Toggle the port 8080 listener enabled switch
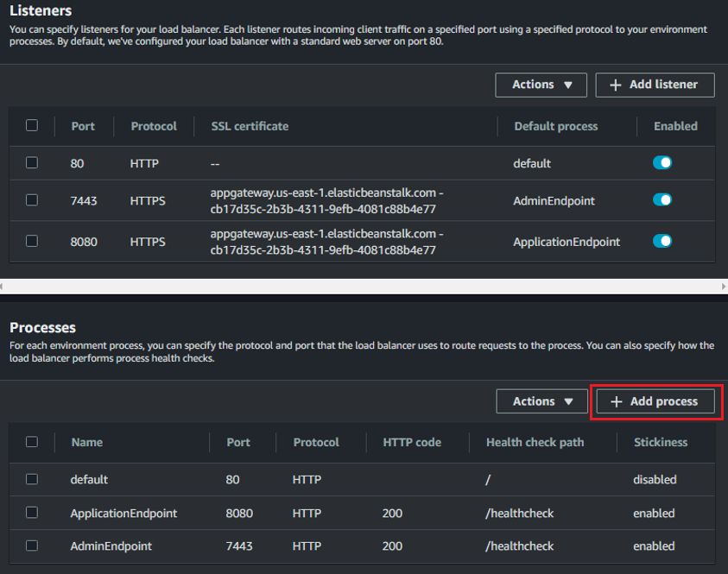 click(662, 241)
